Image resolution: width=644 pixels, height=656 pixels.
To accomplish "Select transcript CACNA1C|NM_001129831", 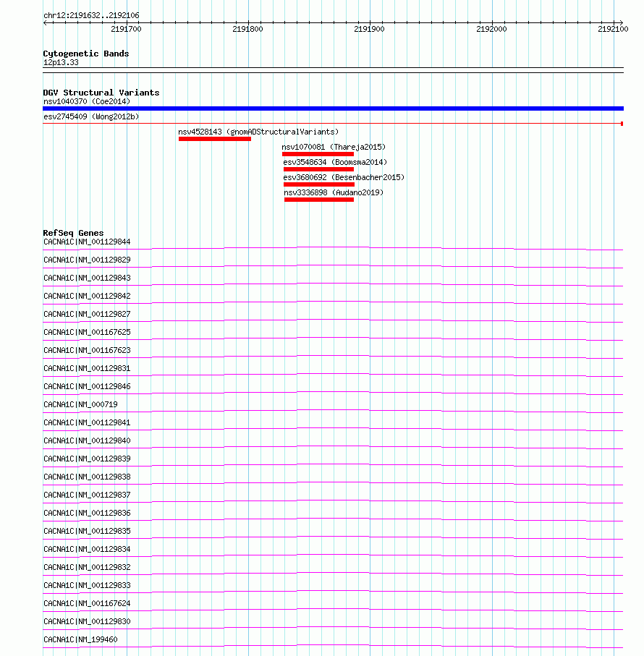I will 87,369.
